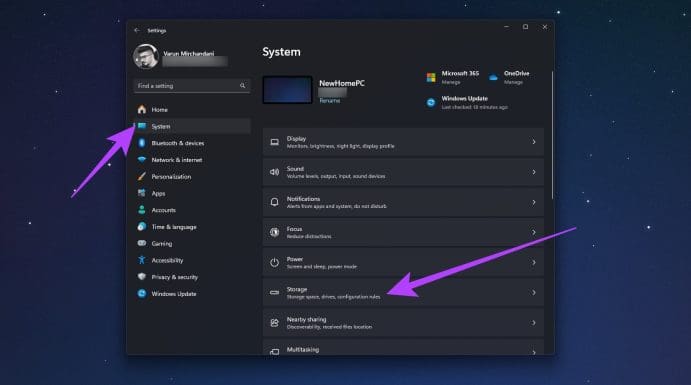The width and height of the screenshot is (691, 385).
Task: Click the Nearby sharing icon
Action: [275, 323]
